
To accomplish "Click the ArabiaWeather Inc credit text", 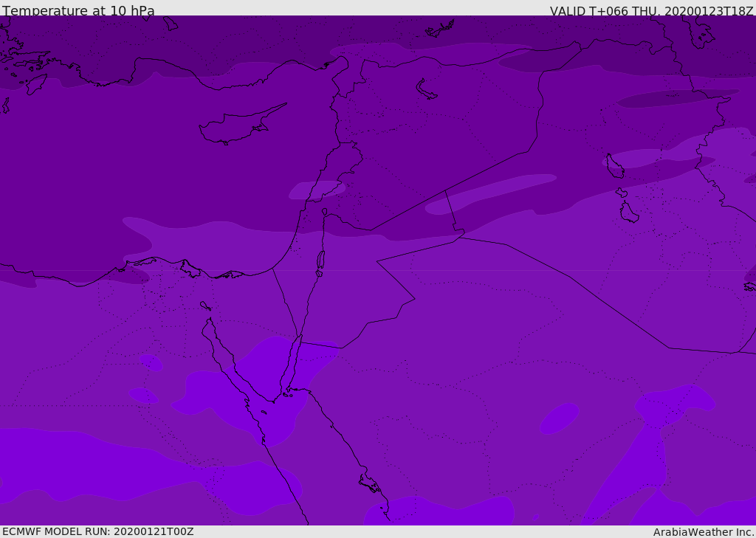I will coord(703,532).
